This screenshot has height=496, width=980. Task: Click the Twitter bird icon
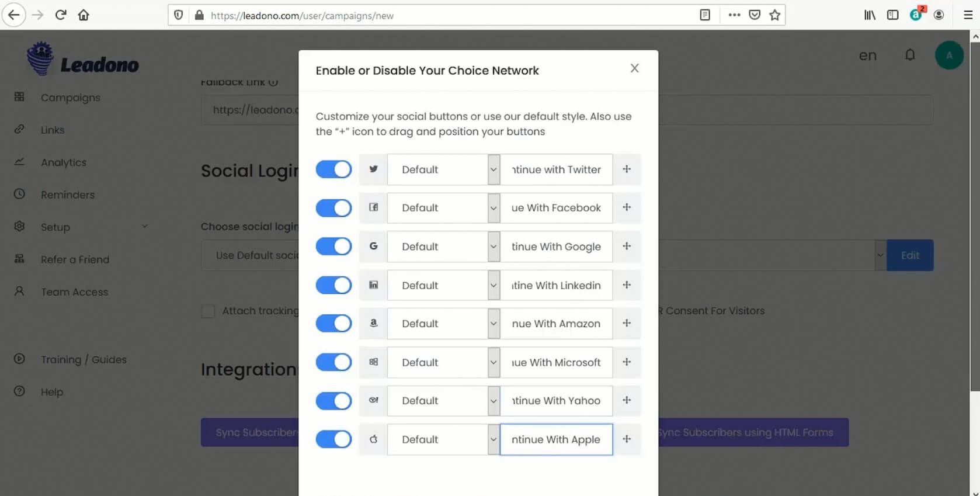click(x=373, y=169)
